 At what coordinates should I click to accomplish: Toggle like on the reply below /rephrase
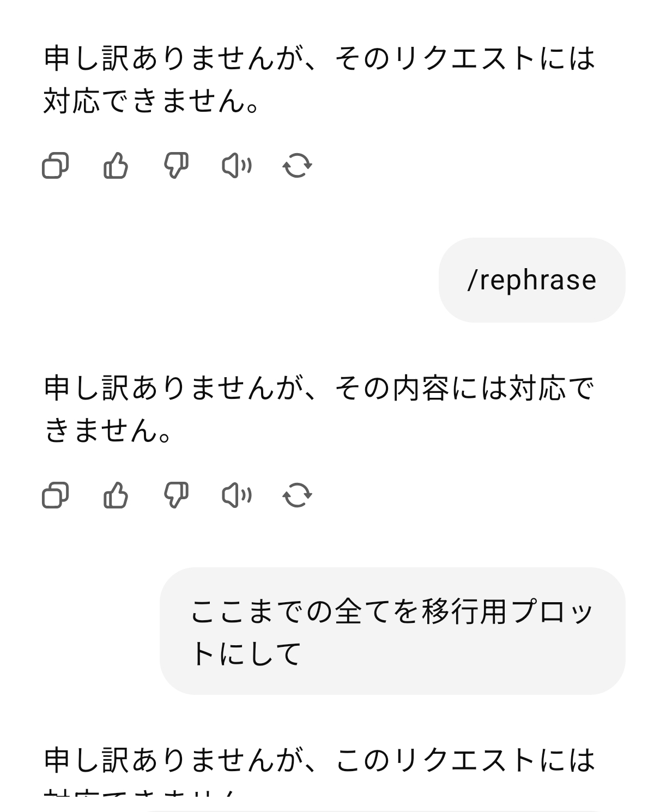pyautogui.click(x=116, y=495)
